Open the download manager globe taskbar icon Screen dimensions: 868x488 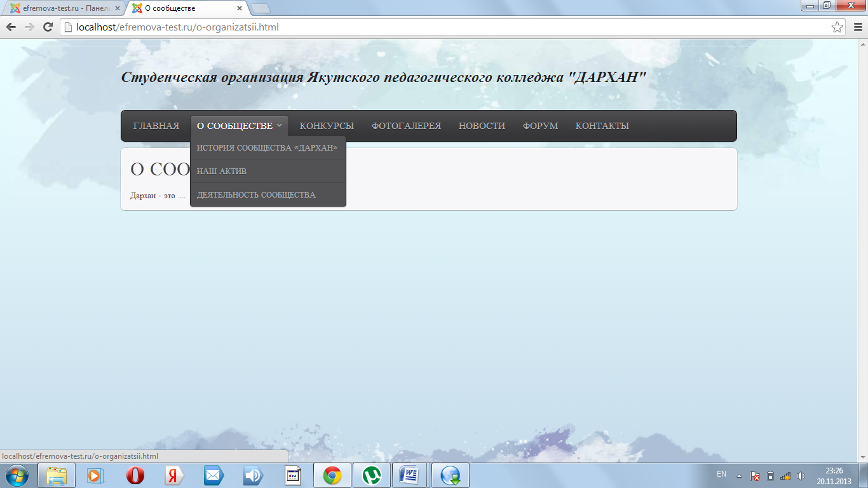point(451,475)
